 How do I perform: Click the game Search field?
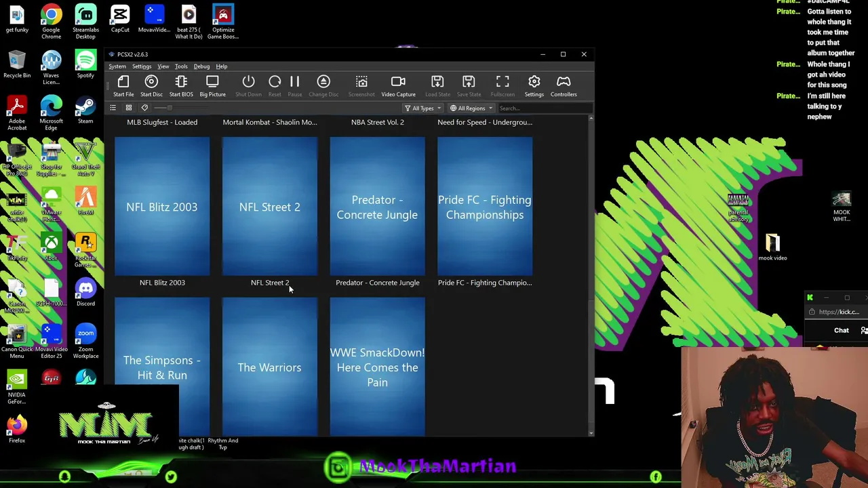(x=545, y=108)
